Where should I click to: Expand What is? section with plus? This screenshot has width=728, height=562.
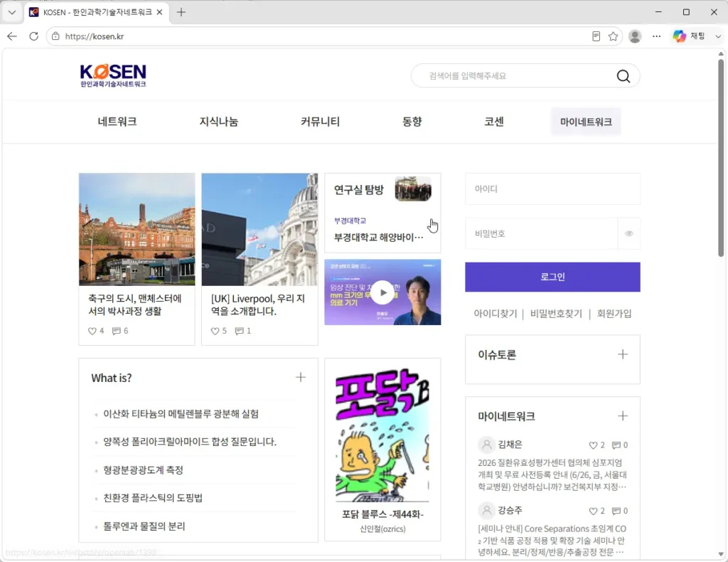[x=301, y=377]
